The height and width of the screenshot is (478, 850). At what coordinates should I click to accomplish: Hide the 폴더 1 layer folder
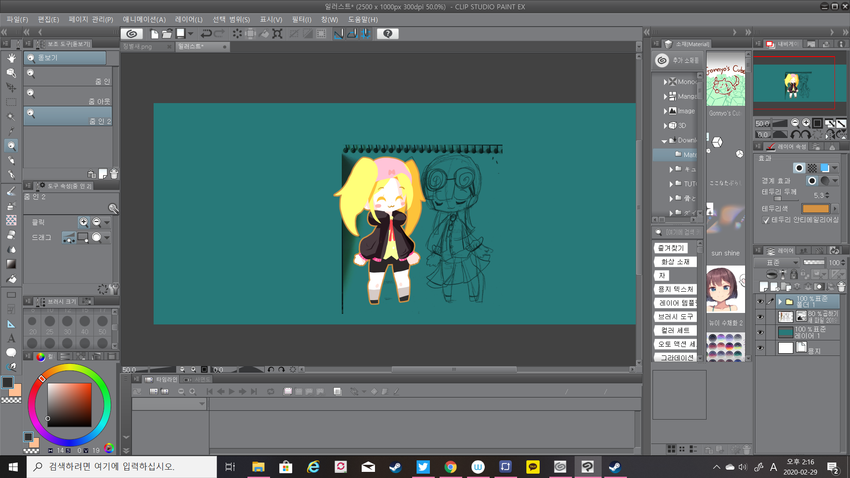pyautogui.click(x=760, y=301)
